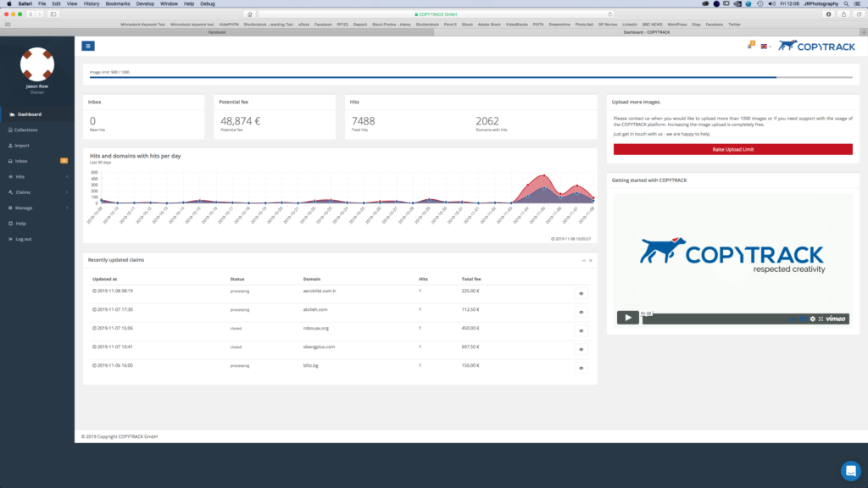The image size is (868, 488).
Task: Click the Raise Upload Limit button
Action: (733, 149)
